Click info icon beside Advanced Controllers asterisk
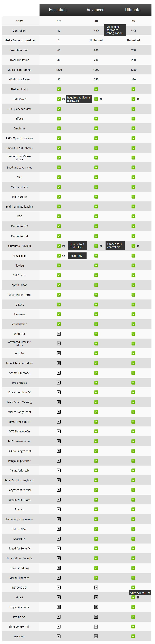Viewport: 155px width, 644px height. 98,31
